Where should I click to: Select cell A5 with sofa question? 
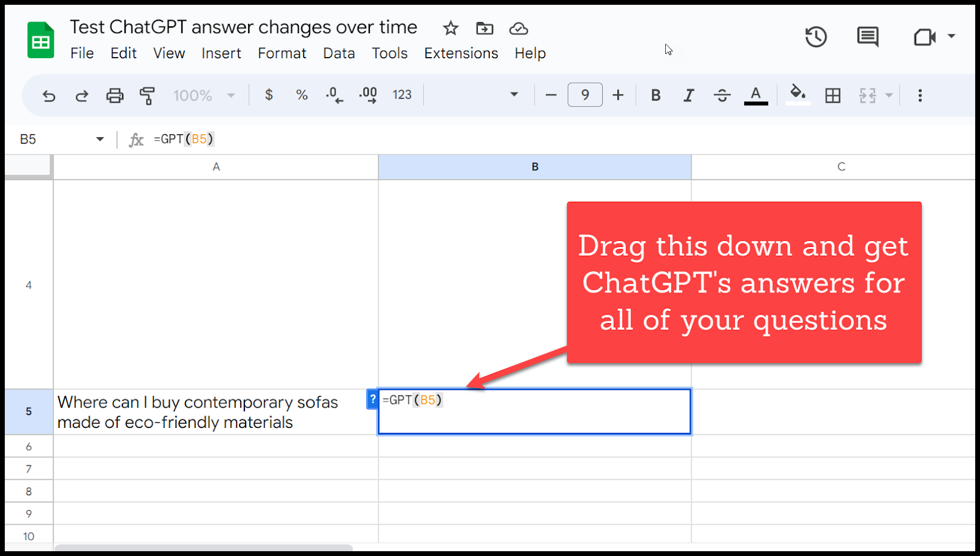(x=216, y=412)
